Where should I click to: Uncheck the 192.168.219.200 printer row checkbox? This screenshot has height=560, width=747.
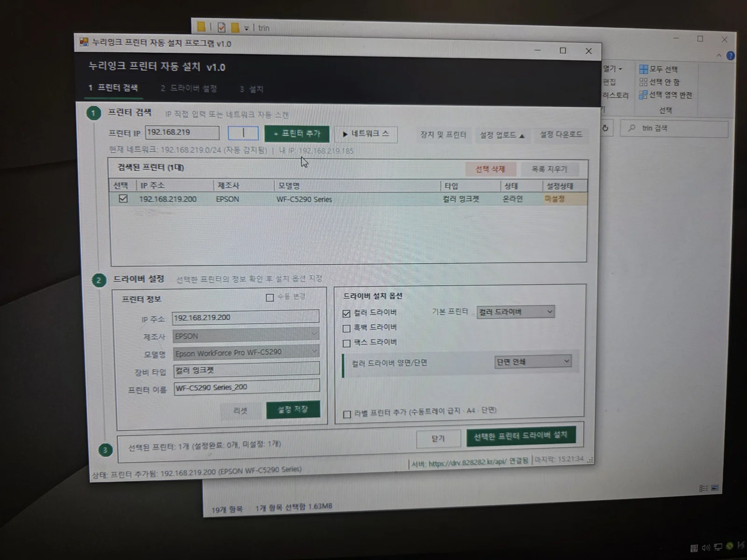coord(123,198)
